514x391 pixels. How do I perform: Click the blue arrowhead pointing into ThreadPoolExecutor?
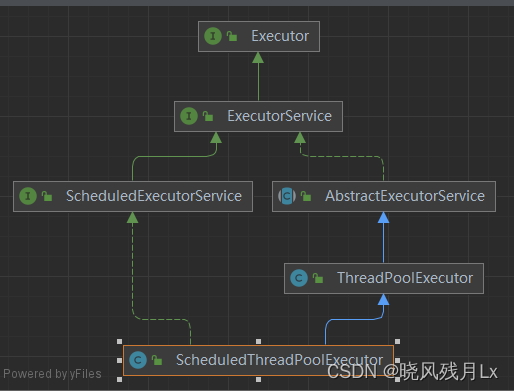point(384,300)
